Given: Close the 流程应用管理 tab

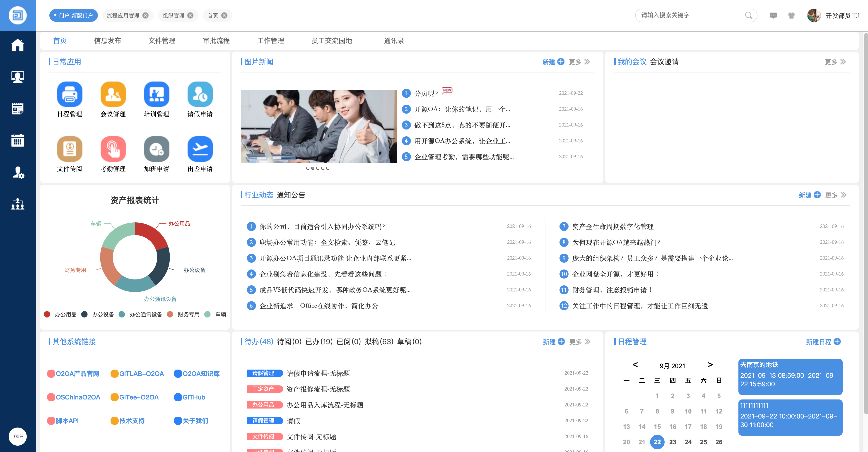Looking at the screenshot, I should pos(145,15).
